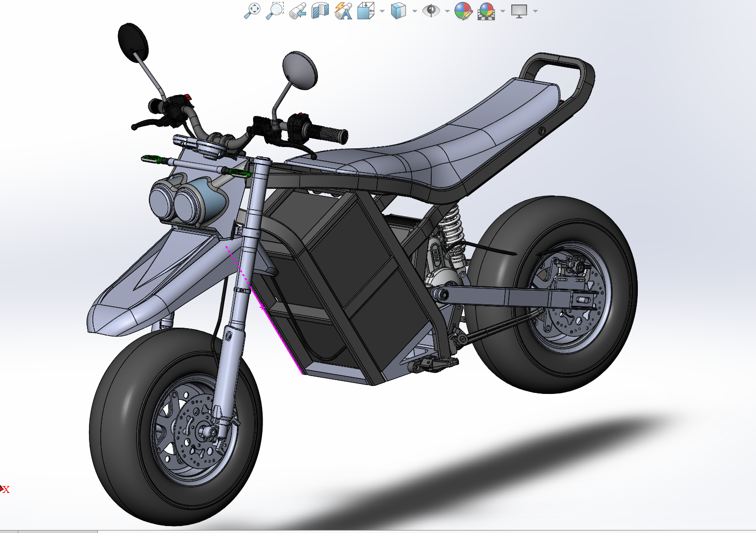Expand the Apply Scene dropdown arrow
This screenshot has width=756, height=533.
coord(503,11)
